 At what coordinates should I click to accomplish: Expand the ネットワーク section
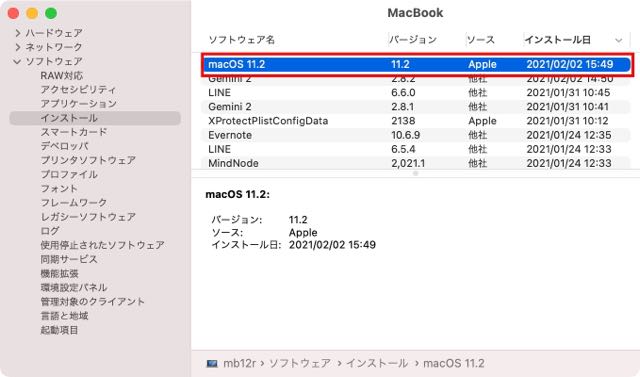tap(18, 47)
